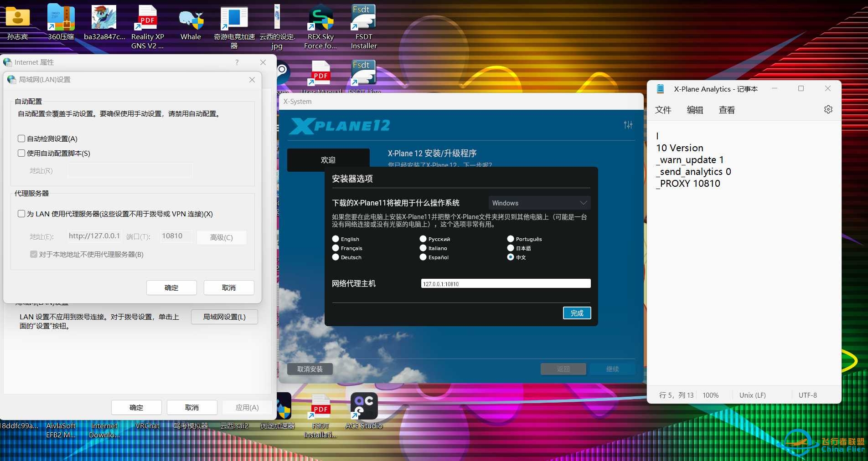The image size is (868, 461).
Task: Enable 自动检测设置(A) checkbox
Action: [21, 138]
